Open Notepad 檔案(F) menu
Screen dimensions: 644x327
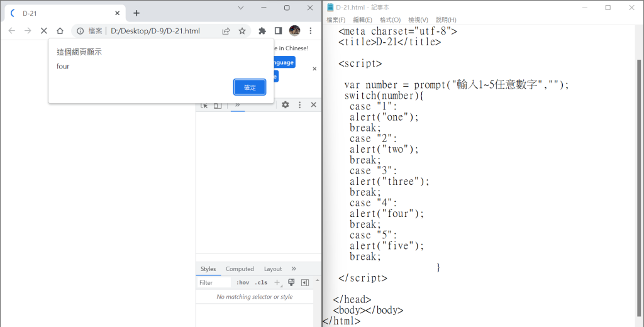(x=336, y=19)
